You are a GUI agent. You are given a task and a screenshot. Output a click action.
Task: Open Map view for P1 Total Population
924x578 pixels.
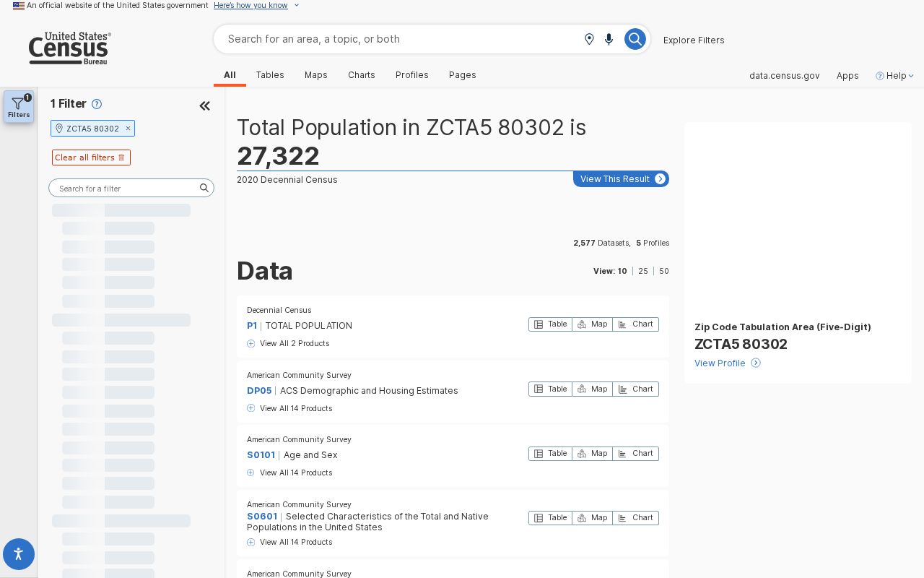click(x=592, y=324)
